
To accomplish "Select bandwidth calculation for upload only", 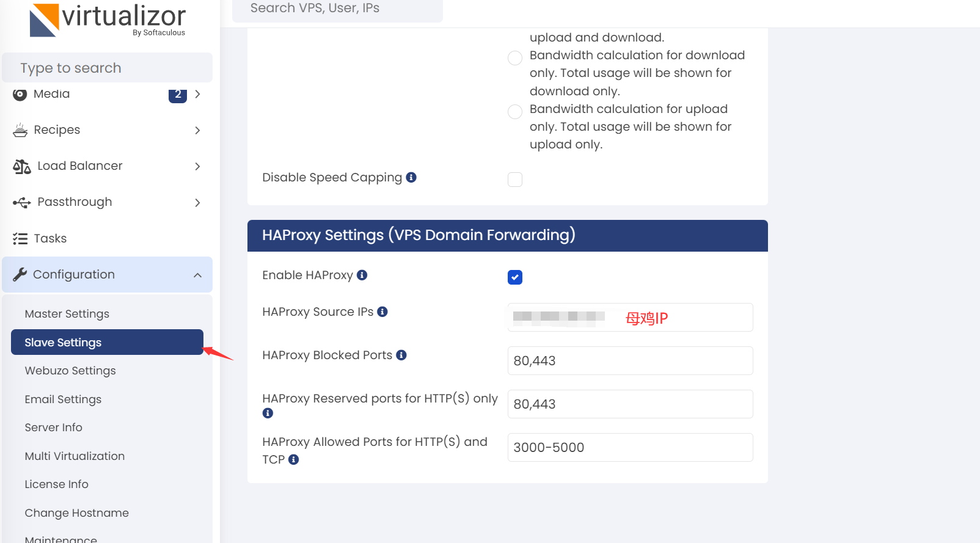I will (515, 112).
